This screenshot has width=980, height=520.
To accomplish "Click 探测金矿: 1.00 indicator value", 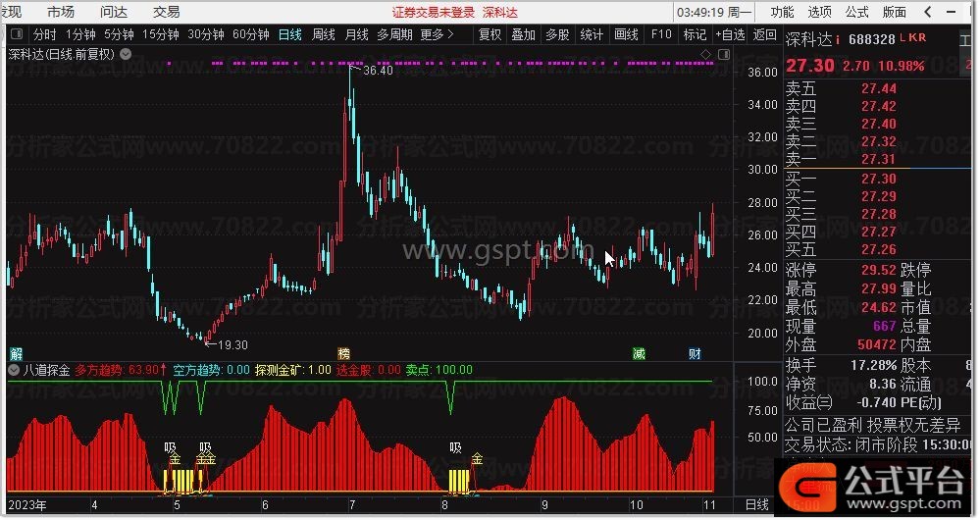I will pyautogui.click(x=293, y=370).
